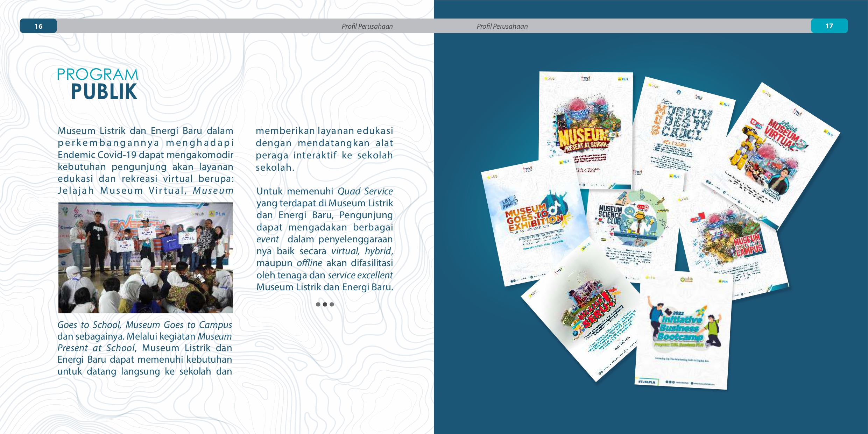Click the line 'nya baik secara virtual, hybrid,'
868x434 pixels.
click(325, 251)
